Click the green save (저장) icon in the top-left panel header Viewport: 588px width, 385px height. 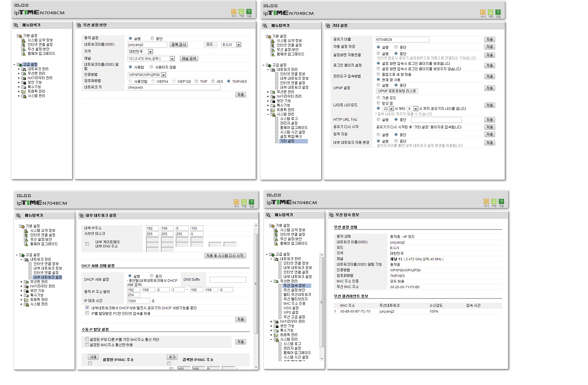click(x=241, y=11)
